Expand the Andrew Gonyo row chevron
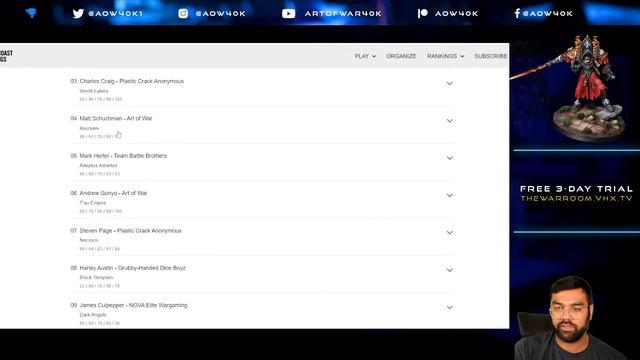Viewport: 640px width, 360px height. tap(449, 196)
